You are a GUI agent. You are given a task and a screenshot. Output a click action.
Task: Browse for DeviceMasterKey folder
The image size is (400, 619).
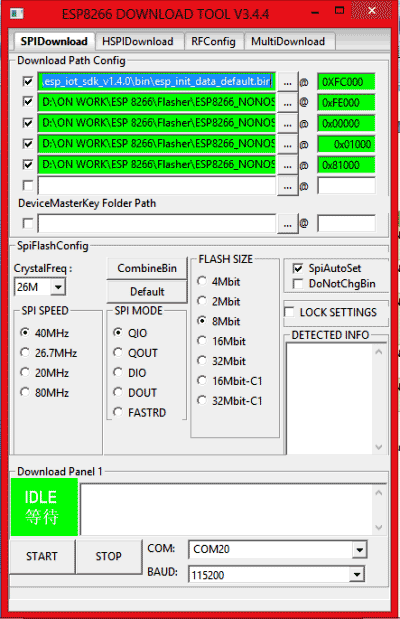(287, 224)
